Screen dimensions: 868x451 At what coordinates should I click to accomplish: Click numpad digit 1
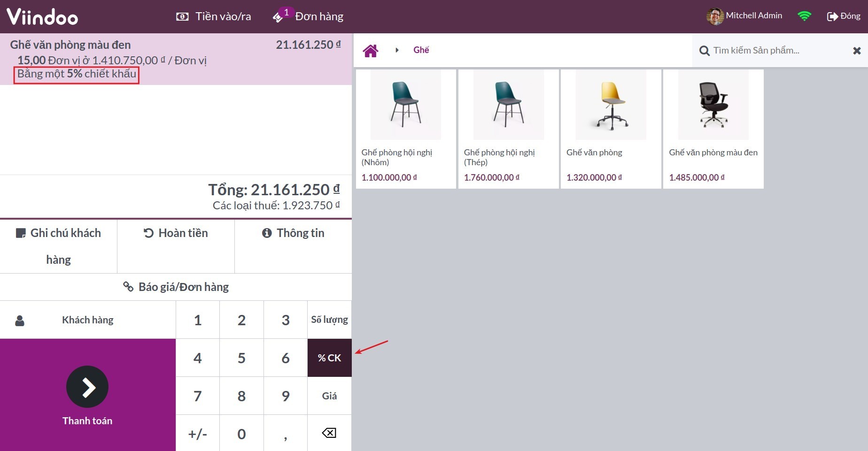(198, 320)
